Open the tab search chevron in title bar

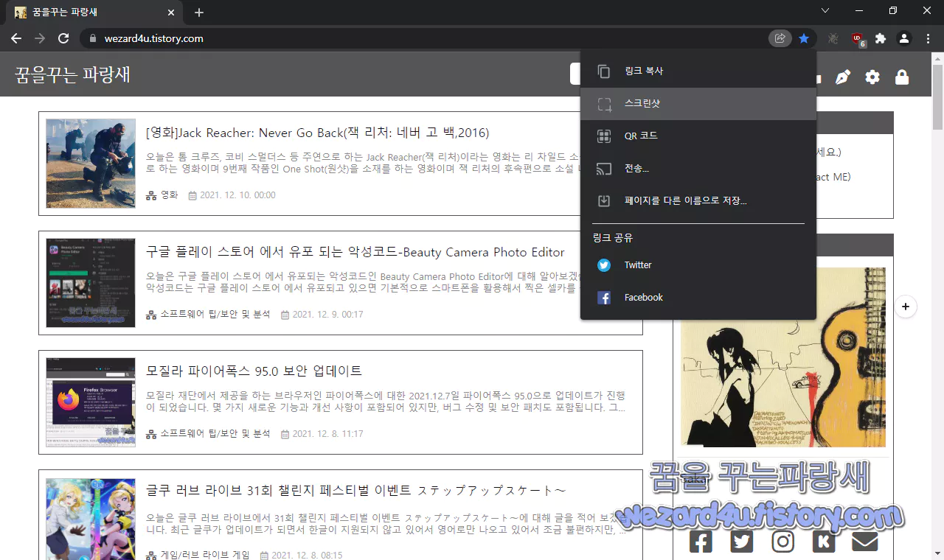[825, 10]
